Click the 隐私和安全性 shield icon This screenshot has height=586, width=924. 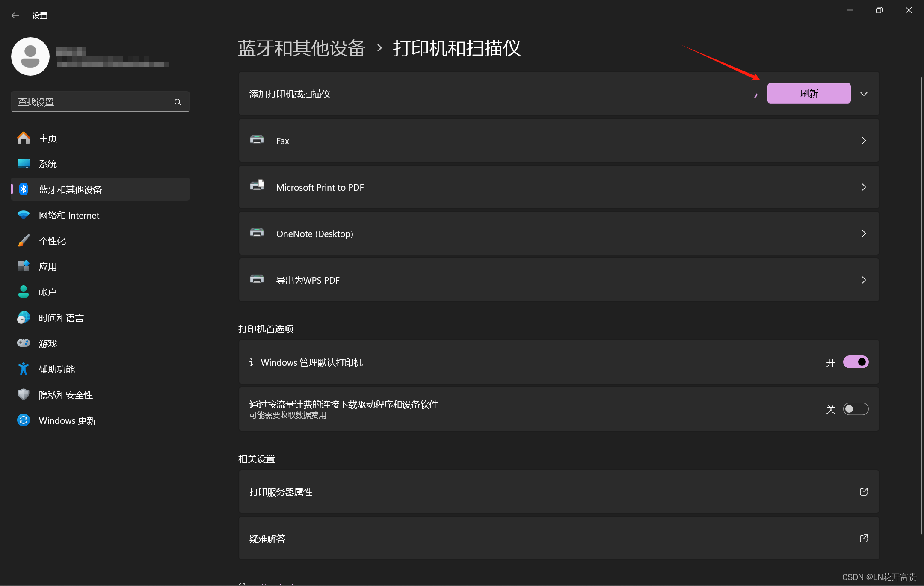point(24,394)
